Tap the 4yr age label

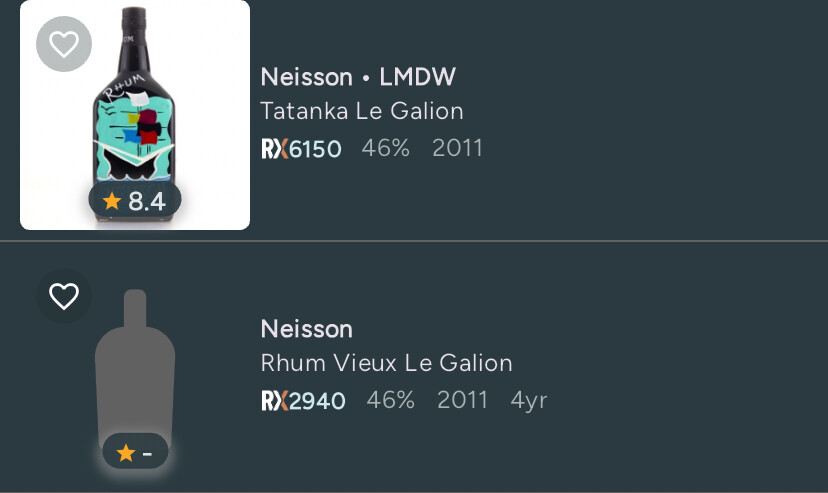tap(529, 400)
